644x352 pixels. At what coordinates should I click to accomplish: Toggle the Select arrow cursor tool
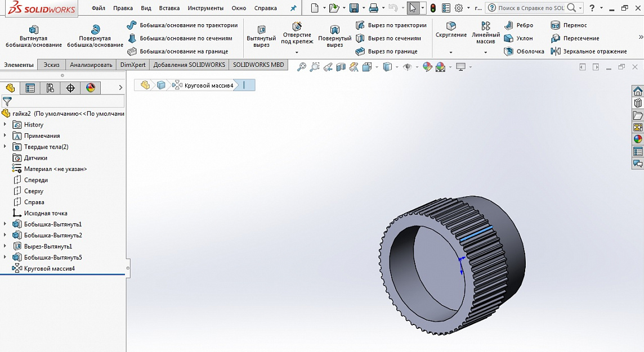pyautogui.click(x=413, y=8)
